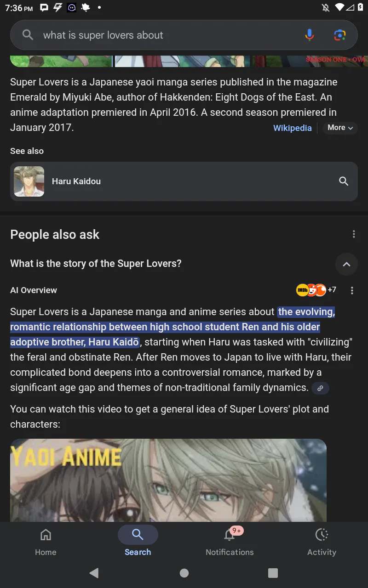Tap the Android back navigation button
This screenshot has height=588, width=368.
94,573
